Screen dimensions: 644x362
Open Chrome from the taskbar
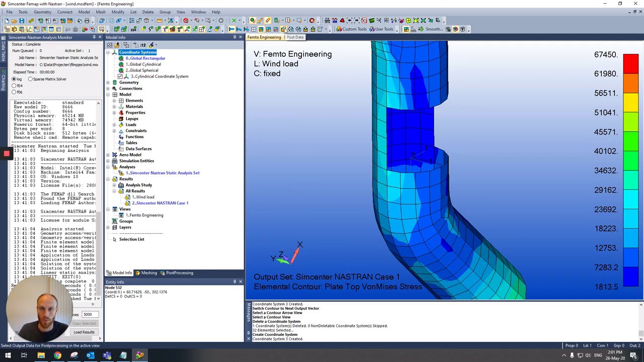[x=57, y=355]
